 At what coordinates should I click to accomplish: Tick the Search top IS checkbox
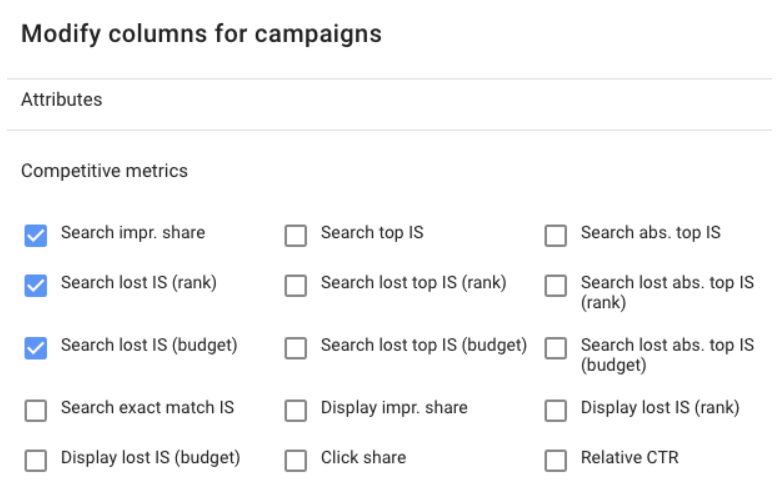point(296,236)
